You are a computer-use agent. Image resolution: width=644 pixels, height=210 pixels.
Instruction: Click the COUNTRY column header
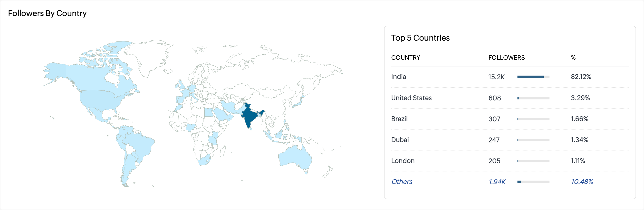[405, 58]
